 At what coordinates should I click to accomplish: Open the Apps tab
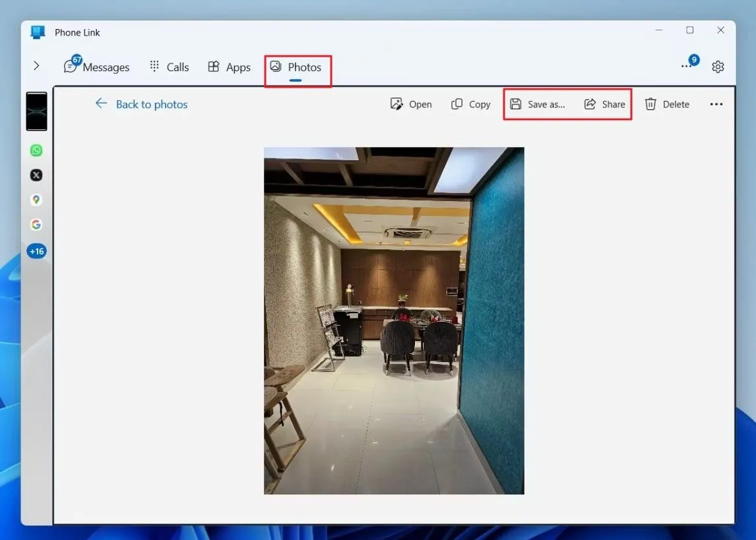click(x=229, y=67)
